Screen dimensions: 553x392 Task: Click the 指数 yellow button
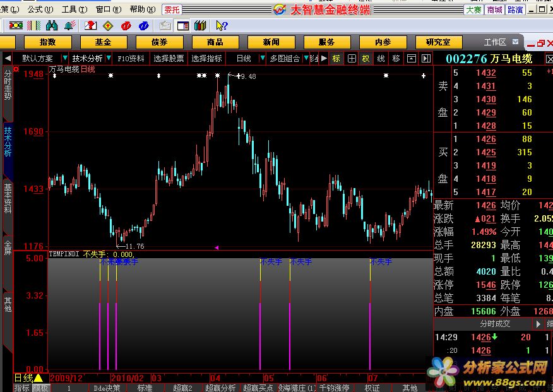[x=47, y=42]
